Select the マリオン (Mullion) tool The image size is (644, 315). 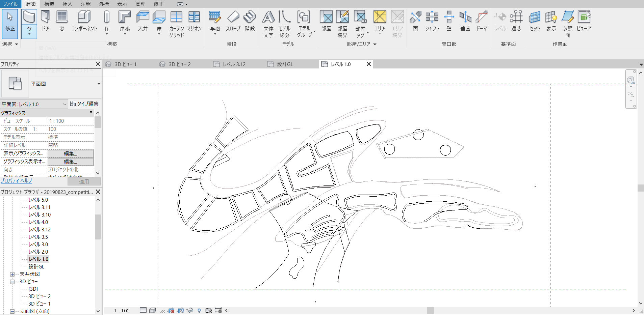click(x=194, y=21)
